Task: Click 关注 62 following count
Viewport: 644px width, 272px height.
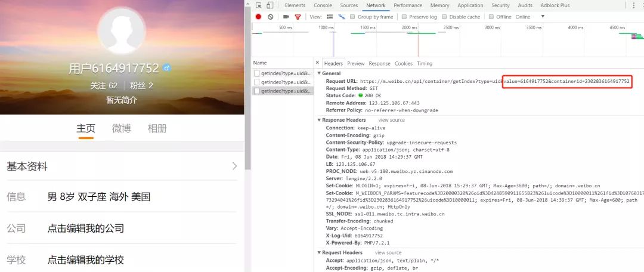Action: pyautogui.click(x=104, y=86)
